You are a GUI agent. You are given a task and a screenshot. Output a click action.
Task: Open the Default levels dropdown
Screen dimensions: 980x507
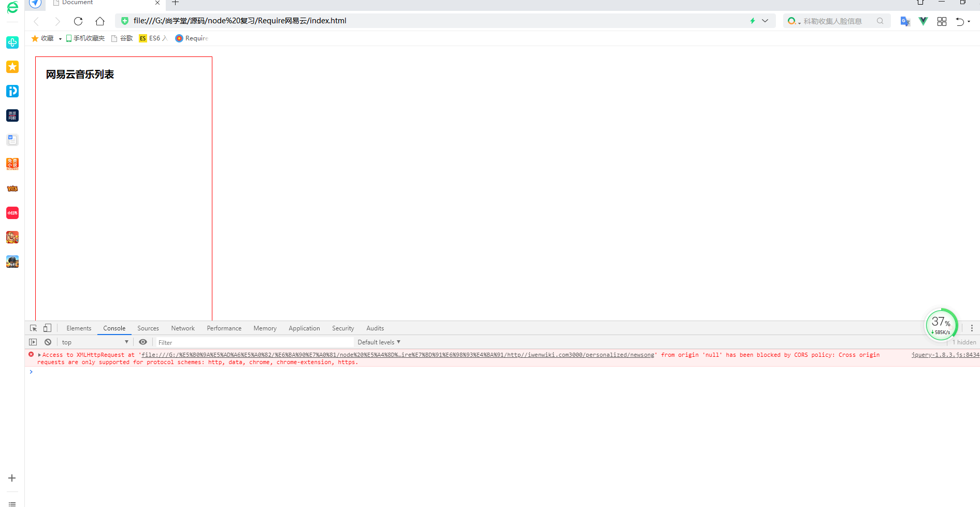tap(379, 342)
